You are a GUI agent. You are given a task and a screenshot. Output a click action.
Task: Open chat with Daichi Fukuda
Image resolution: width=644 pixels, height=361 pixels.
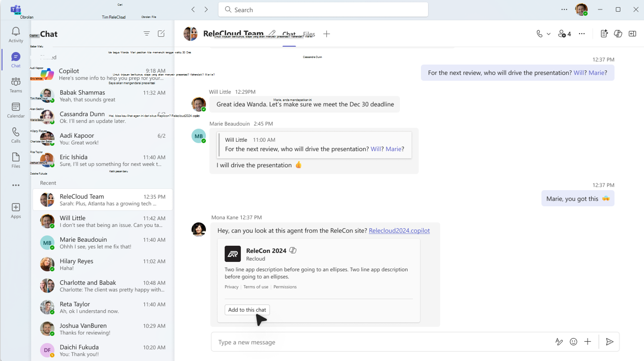coord(103,350)
